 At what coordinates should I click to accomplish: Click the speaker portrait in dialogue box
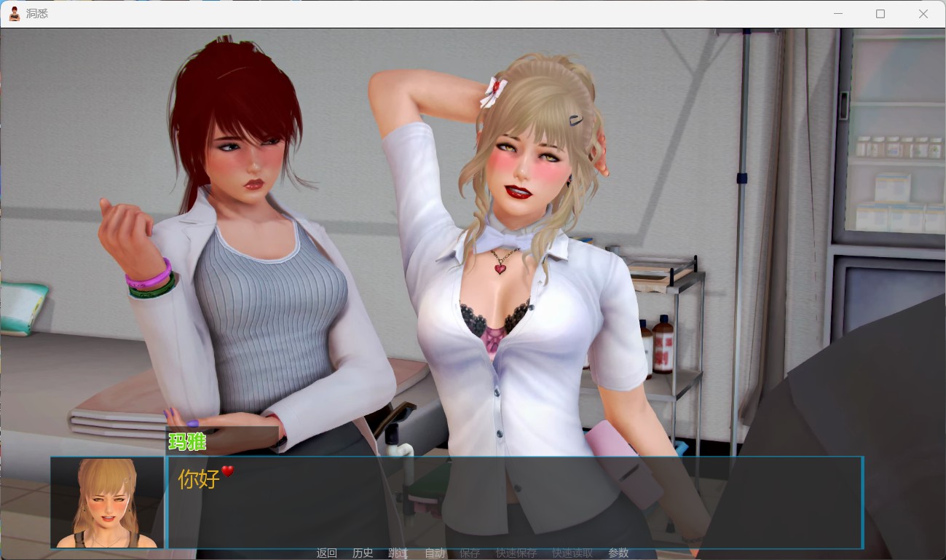[107, 502]
